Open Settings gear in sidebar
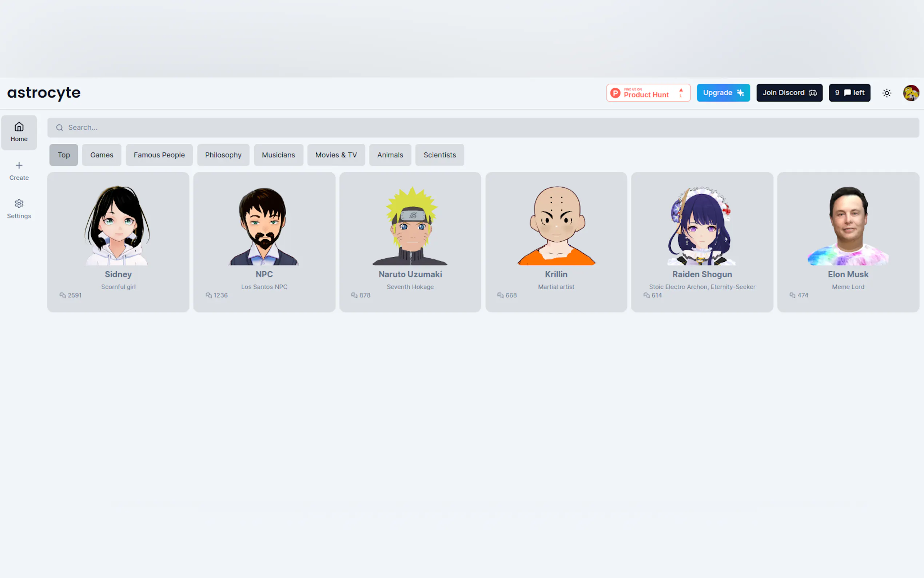Screen dimensions: 924x578 pyautogui.click(x=19, y=204)
